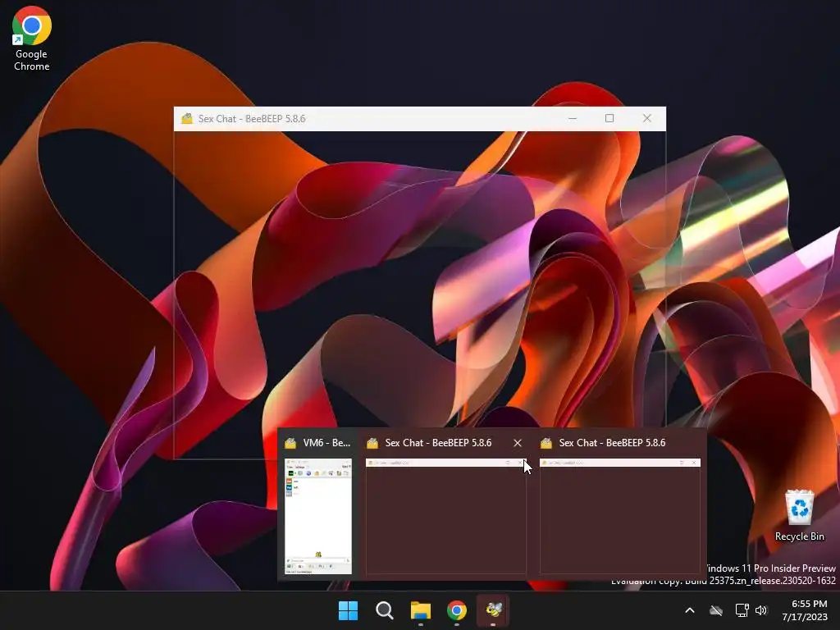Open Google Chrome desktop shortcut
Viewport: 840px width, 630px height.
pos(32,39)
